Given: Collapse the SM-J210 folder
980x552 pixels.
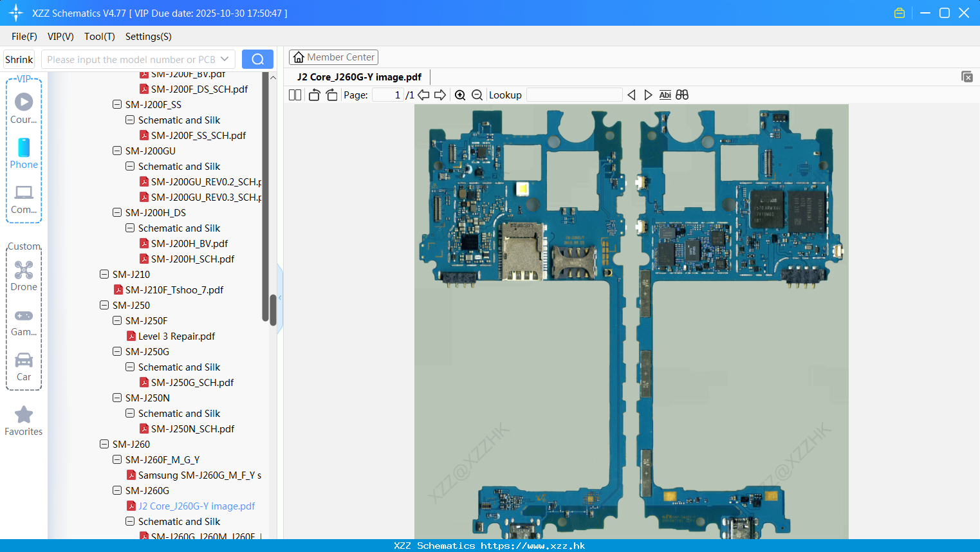Looking at the screenshot, I should [x=104, y=274].
